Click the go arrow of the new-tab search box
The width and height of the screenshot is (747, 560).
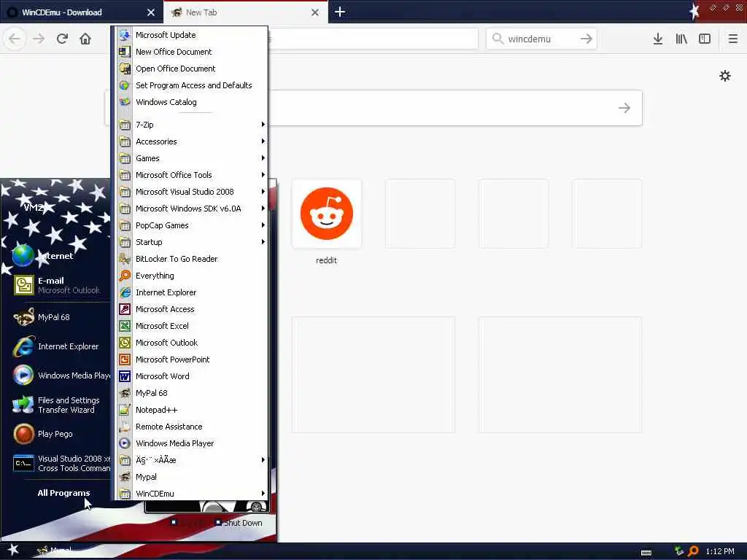coord(624,108)
